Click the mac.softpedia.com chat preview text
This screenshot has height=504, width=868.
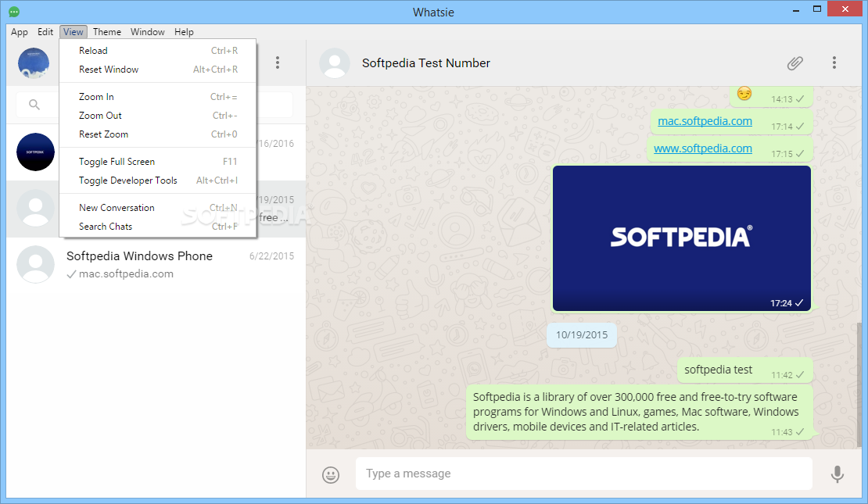[x=126, y=273]
